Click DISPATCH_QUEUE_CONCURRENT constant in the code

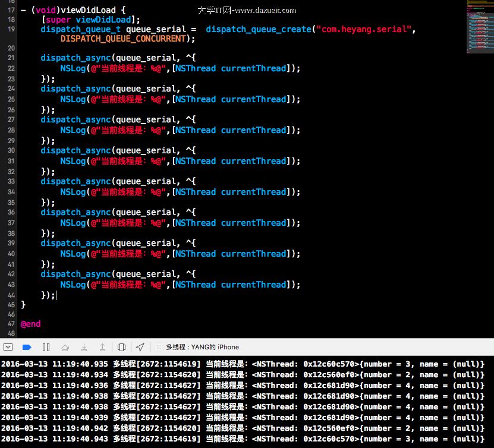(127, 39)
